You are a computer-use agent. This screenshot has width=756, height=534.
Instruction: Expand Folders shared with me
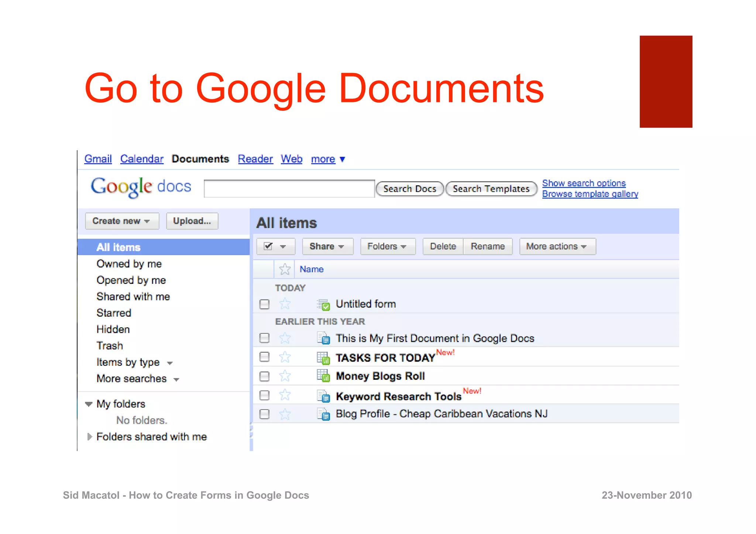click(x=89, y=437)
